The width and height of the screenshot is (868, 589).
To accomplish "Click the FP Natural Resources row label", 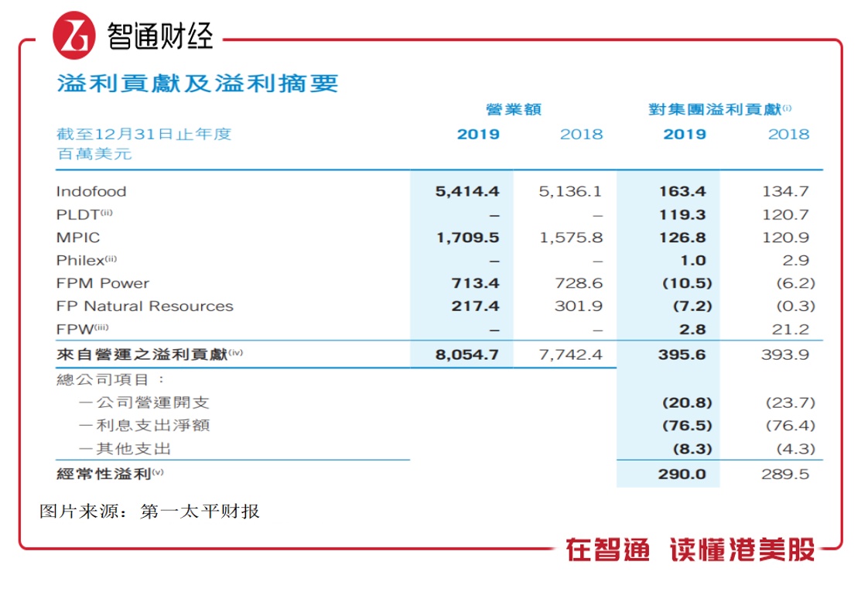I will point(145,306).
